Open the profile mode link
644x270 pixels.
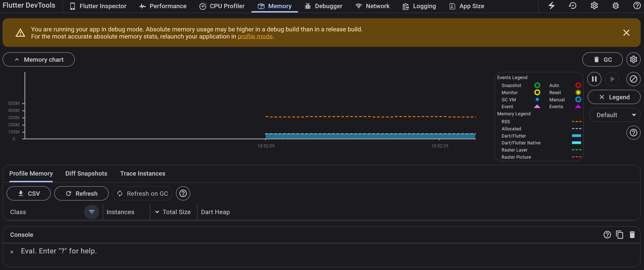pos(255,36)
